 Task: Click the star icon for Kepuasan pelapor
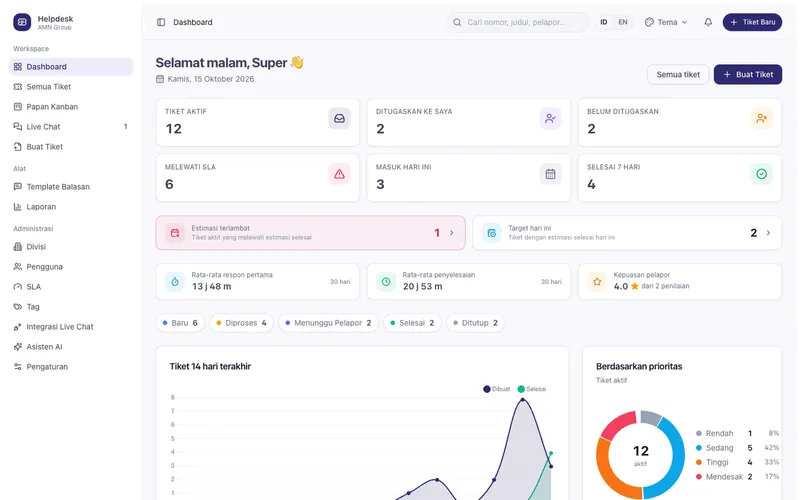point(597,282)
